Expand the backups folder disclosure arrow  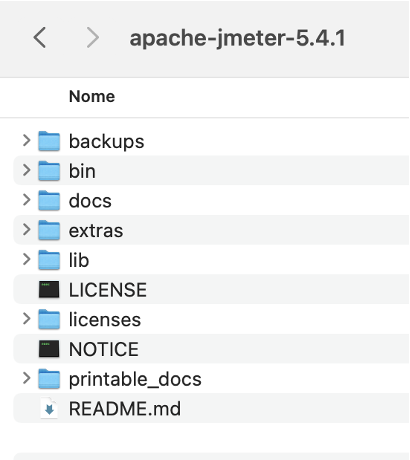point(27,141)
